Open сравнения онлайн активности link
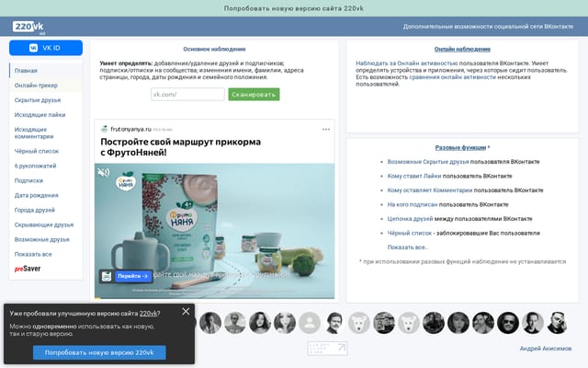This screenshot has height=368, width=588. click(453, 77)
